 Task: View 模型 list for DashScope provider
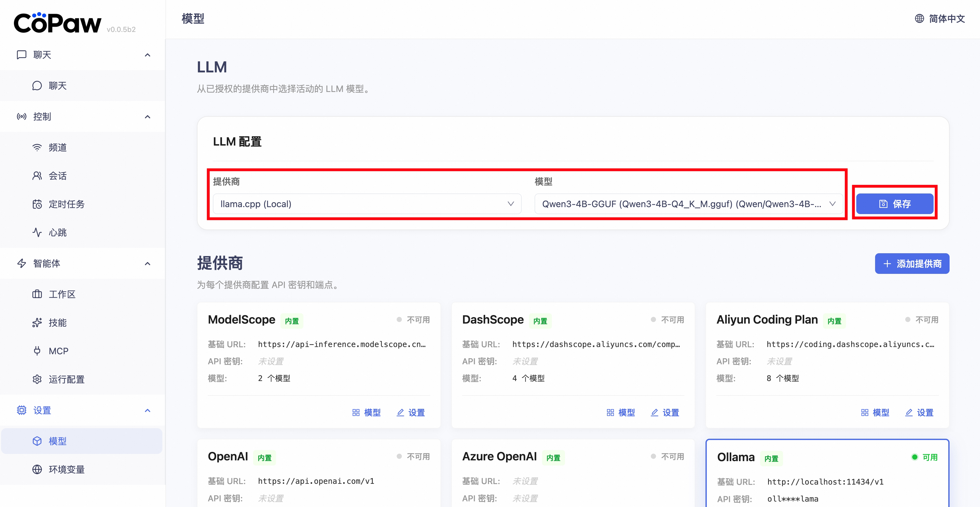coord(621,413)
